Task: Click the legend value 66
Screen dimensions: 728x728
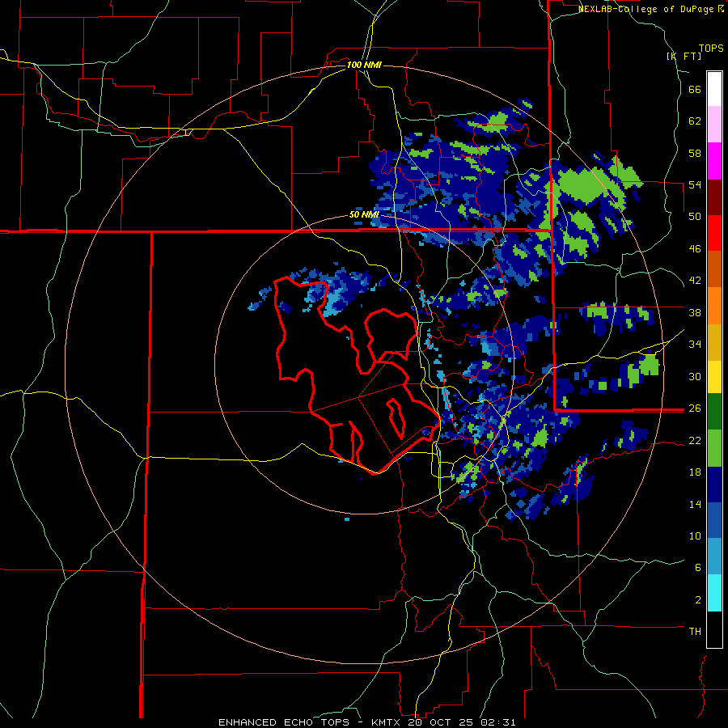Action: (x=695, y=90)
